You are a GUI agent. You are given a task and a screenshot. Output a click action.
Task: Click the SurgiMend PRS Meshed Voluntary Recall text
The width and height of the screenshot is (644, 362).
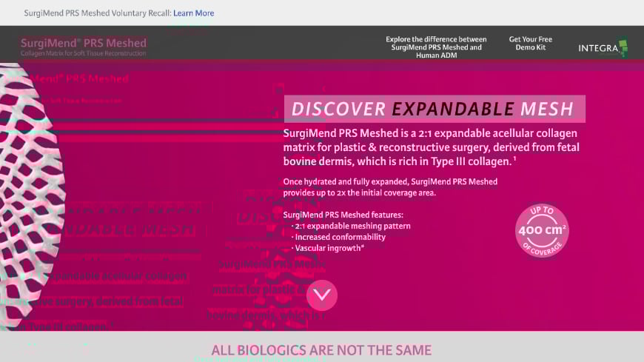[97, 13]
